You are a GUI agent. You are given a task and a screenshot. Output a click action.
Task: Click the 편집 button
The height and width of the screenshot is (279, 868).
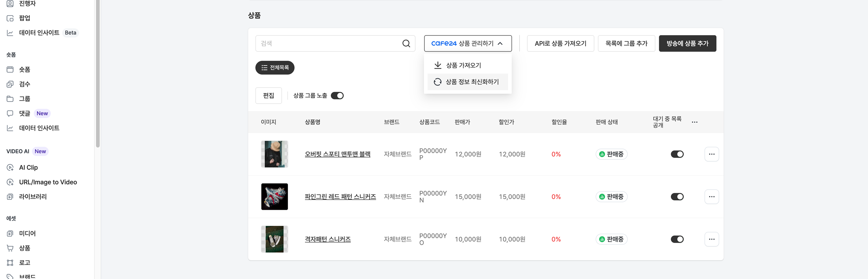(269, 96)
